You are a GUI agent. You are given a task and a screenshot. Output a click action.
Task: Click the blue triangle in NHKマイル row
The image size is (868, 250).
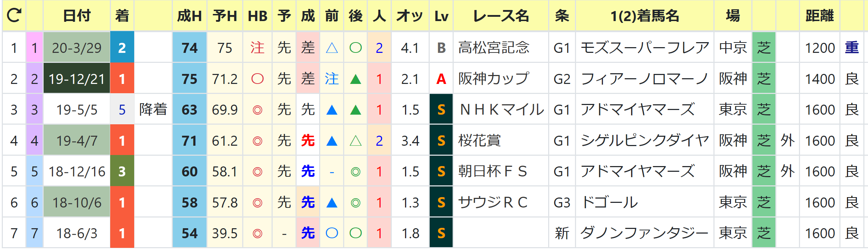pos(332,110)
